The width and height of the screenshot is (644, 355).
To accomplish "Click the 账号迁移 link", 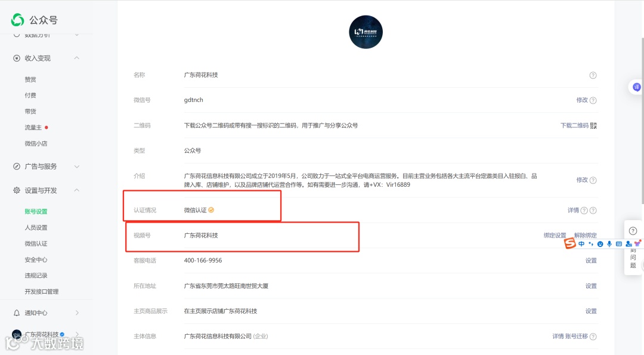I will pos(577,336).
